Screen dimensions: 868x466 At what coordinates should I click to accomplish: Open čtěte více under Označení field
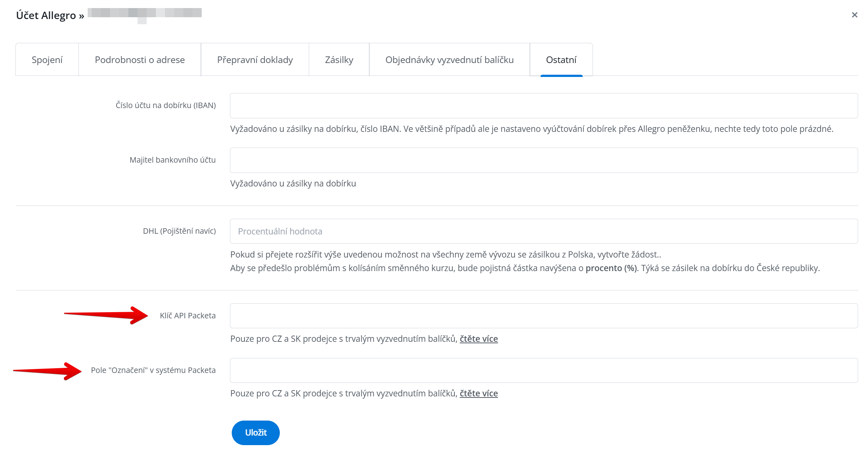[479, 393]
